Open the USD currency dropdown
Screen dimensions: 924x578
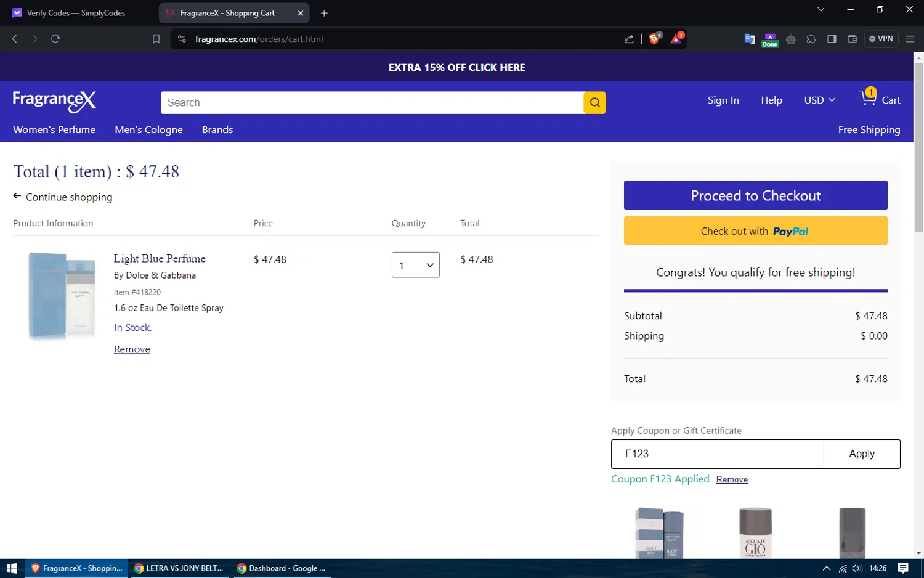click(x=820, y=100)
